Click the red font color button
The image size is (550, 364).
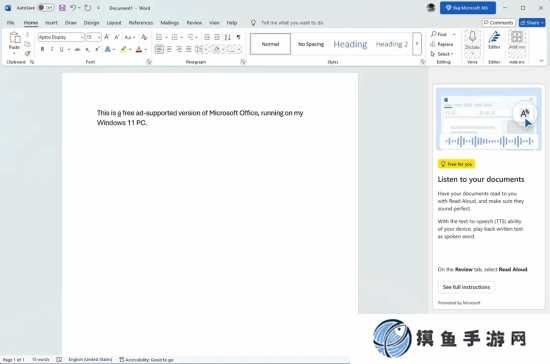(139, 49)
